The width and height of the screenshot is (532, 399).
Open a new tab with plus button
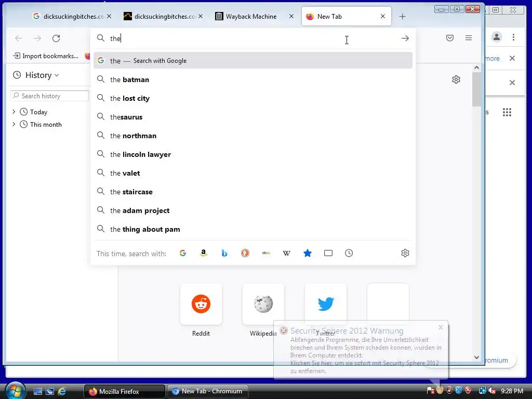(x=403, y=16)
